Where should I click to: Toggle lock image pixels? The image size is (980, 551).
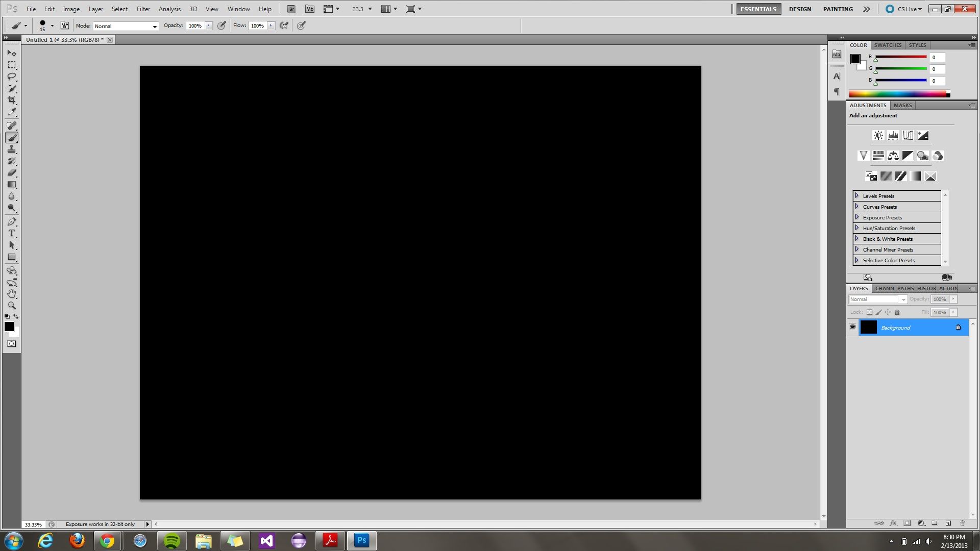pos(878,312)
